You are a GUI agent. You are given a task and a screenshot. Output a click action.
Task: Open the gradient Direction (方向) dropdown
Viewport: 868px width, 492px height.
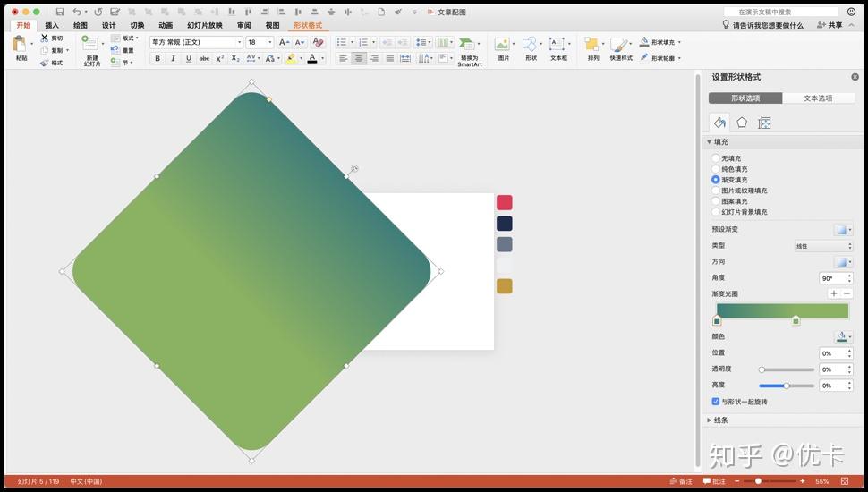[843, 262]
